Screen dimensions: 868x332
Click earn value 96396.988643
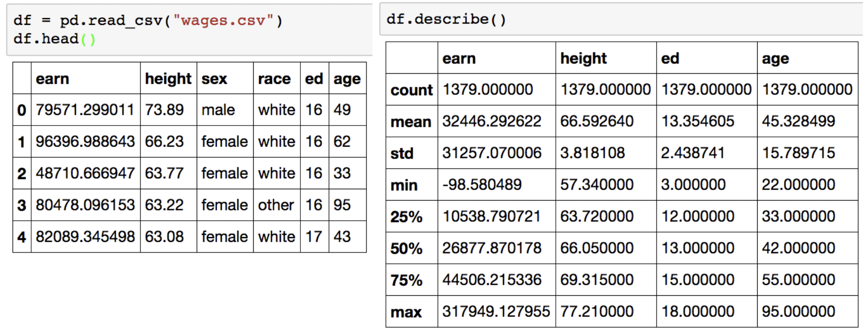point(85,141)
